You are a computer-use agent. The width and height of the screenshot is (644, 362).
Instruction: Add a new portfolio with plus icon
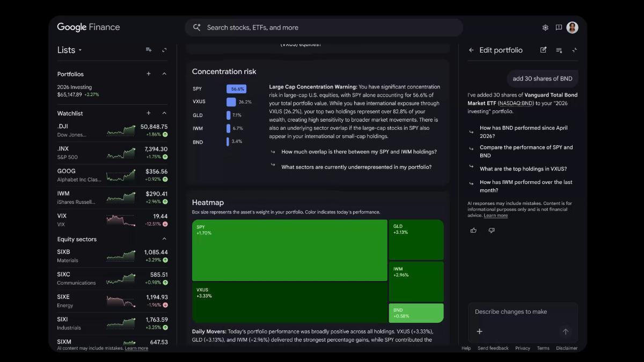pyautogui.click(x=149, y=74)
